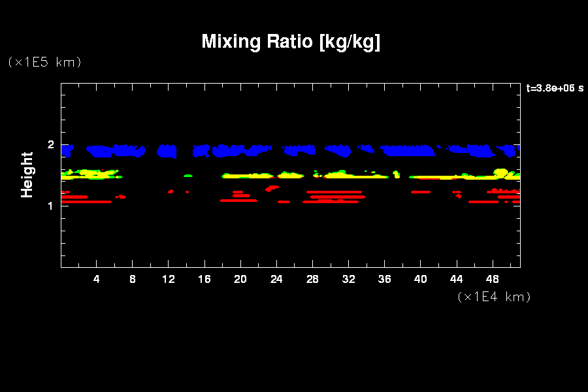This screenshot has width=588, height=392.
Task: Select the 'Height' y-axis label
Action: (27, 174)
